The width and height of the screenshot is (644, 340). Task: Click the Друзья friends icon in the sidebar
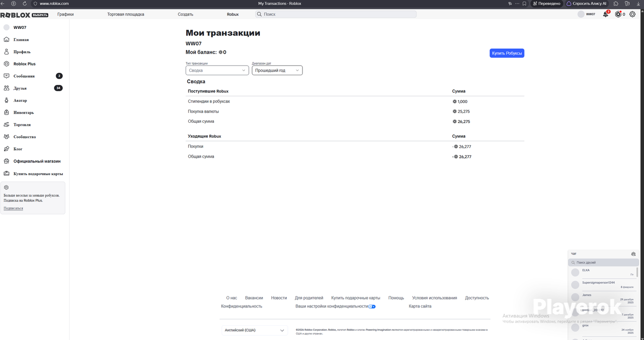(x=6, y=88)
